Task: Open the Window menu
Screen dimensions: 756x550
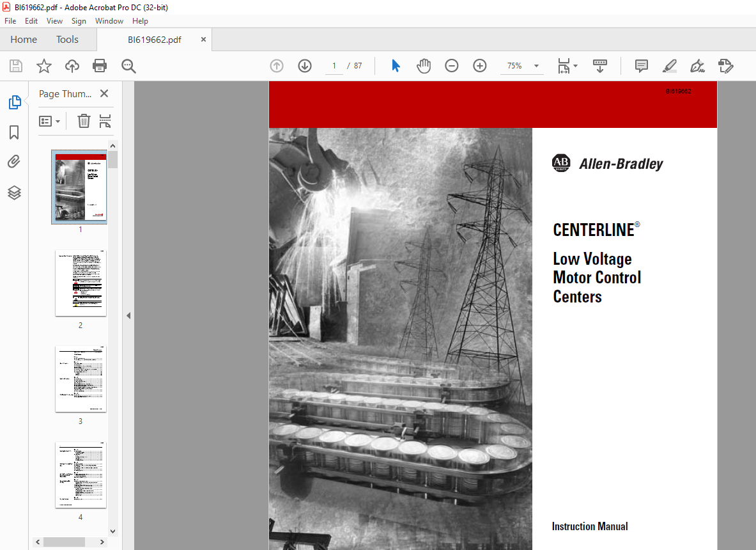Action: click(x=109, y=20)
